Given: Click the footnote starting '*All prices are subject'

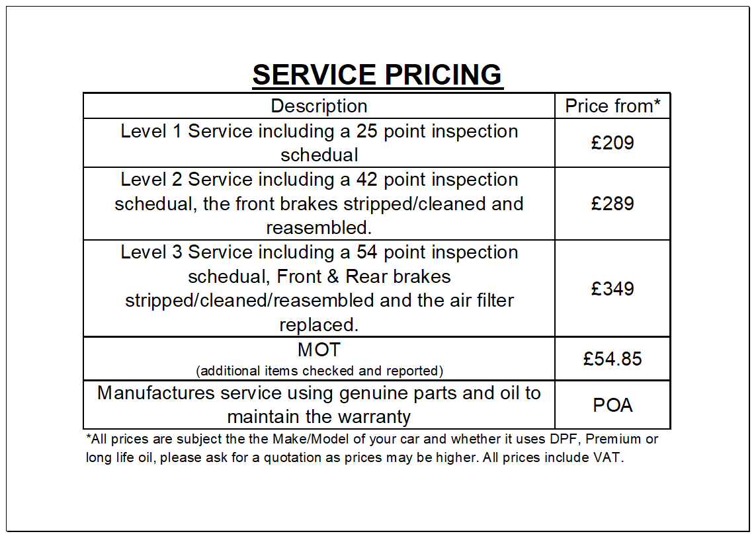Looking at the screenshot, I should coord(372,439).
